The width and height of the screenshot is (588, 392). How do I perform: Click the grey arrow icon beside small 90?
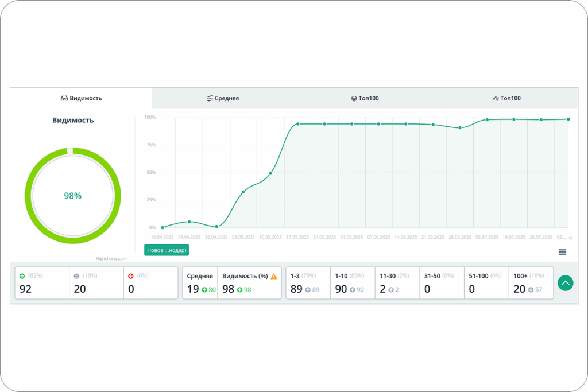(353, 290)
